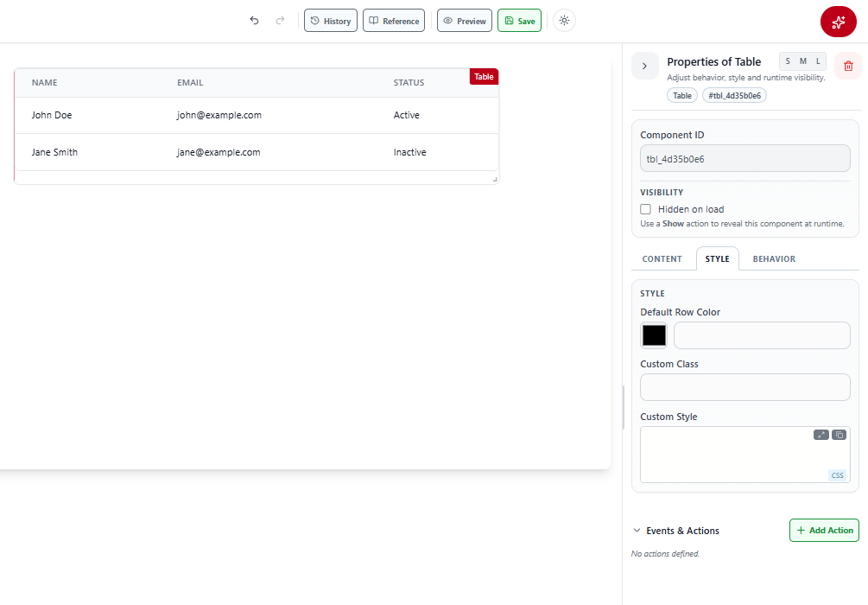This screenshot has height=605, width=868.
Task: Open the History panel
Action: 331,21
